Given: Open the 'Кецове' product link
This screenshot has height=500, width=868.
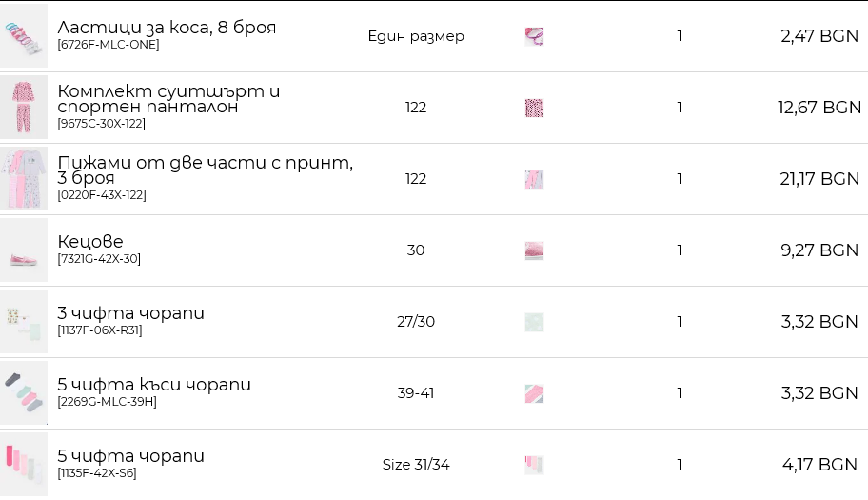Looking at the screenshot, I should coord(90,242).
